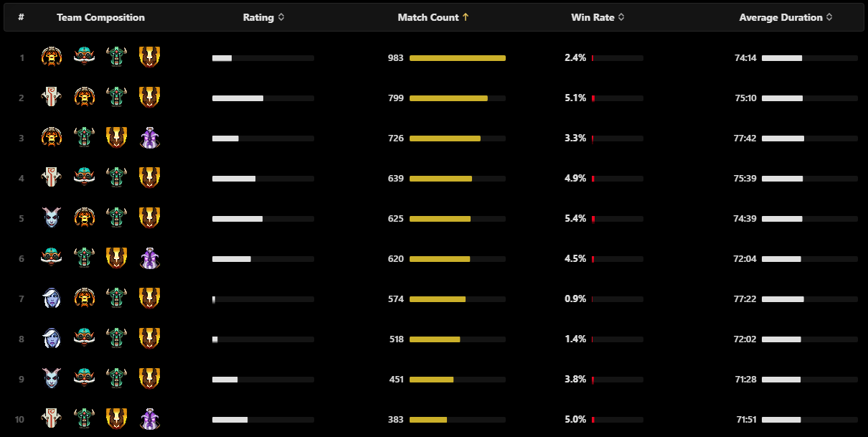This screenshot has height=437, width=868.
Task: Pick the Queen of Pain icon in row 9
Action: (52, 378)
